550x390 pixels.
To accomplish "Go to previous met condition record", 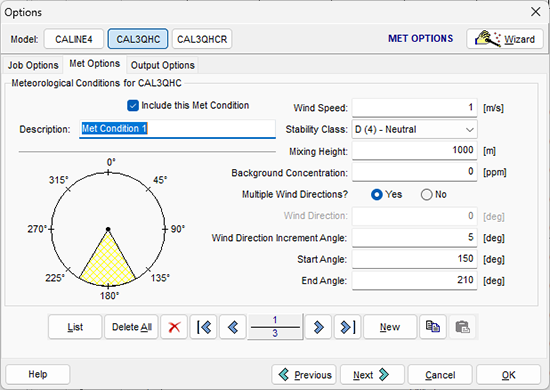I will [233, 327].
